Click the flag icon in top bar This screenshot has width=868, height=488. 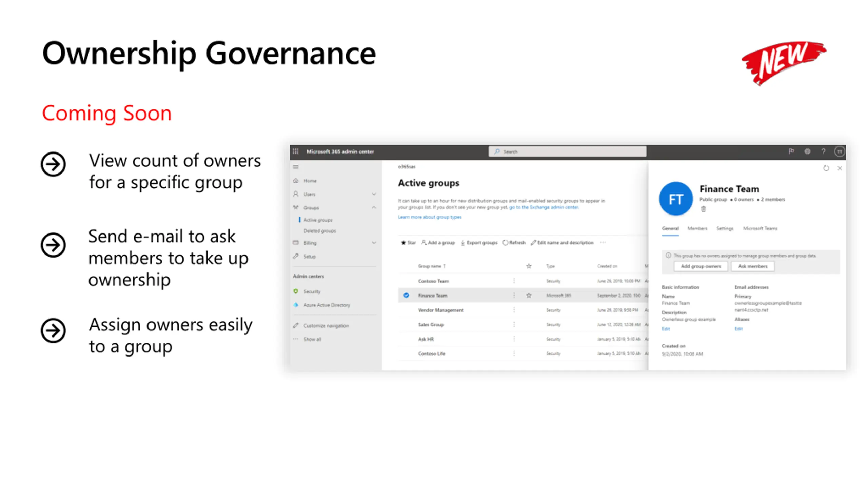coord(791,151)
